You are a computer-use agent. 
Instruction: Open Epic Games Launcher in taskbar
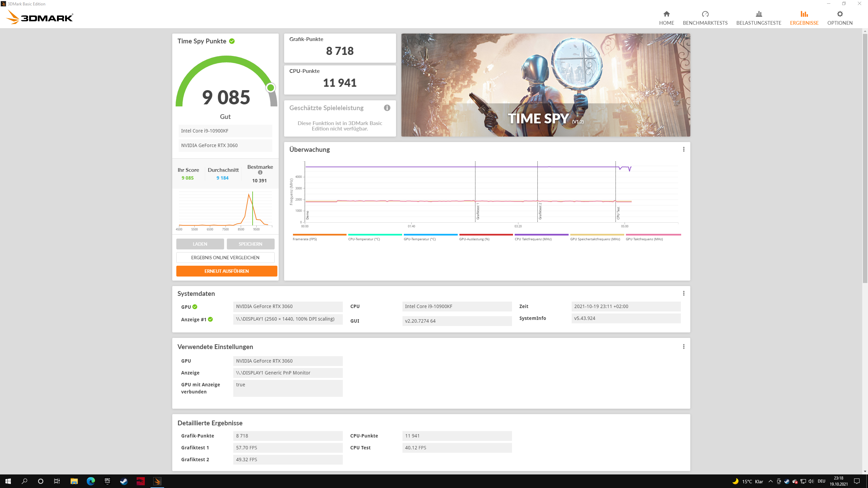(x=107, y=481)
